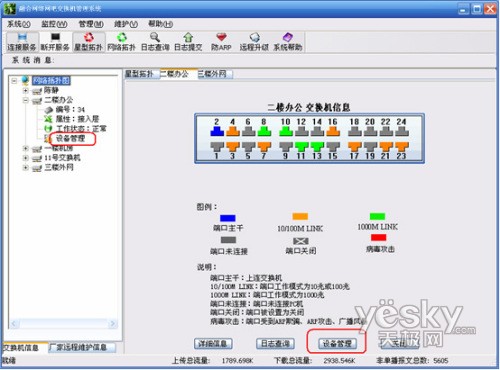Viewport: 500px width, 370px height.
Task: Select 设备管理 item in the tree
Action: tap(71, 138)
